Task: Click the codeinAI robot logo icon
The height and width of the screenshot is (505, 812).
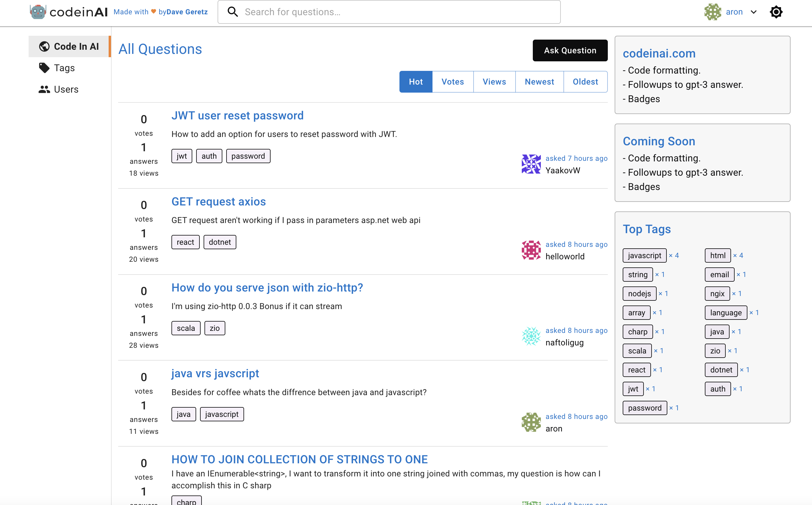Action: point(38,12)
